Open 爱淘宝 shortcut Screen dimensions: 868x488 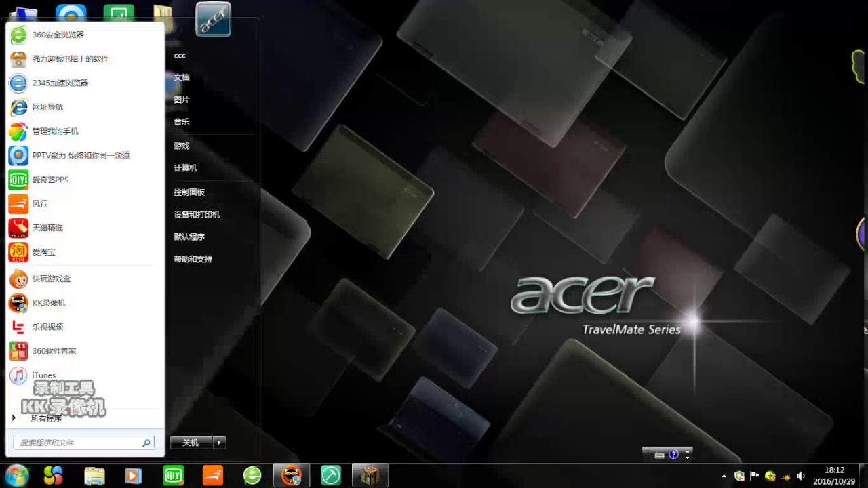[85, 252]
